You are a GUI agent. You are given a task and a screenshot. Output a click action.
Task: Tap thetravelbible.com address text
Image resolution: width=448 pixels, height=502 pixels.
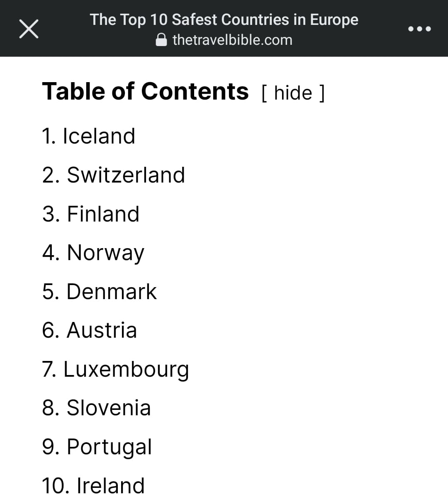click(x=232, y=40)
